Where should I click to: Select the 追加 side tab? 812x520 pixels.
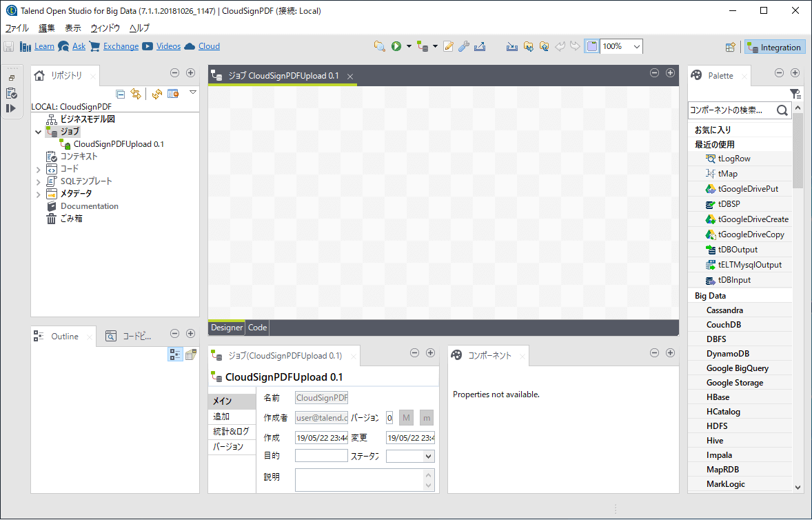[x=232, y=417]
